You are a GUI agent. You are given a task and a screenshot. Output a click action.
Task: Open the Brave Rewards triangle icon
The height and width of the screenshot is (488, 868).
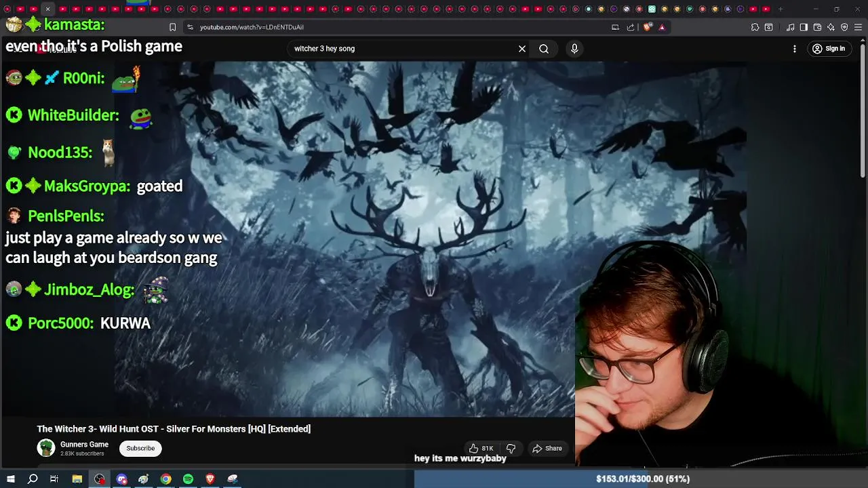(x=662, y=27)
